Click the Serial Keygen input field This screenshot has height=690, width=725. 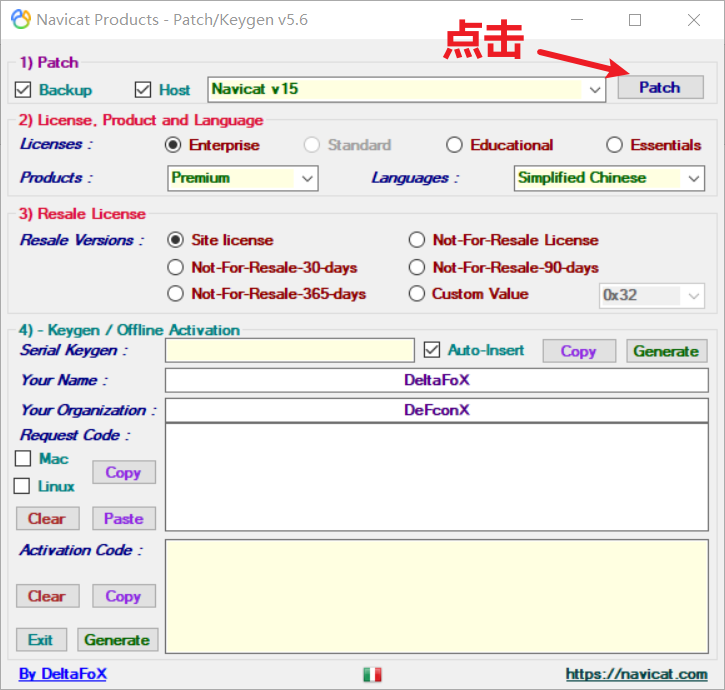pos(290,351)
